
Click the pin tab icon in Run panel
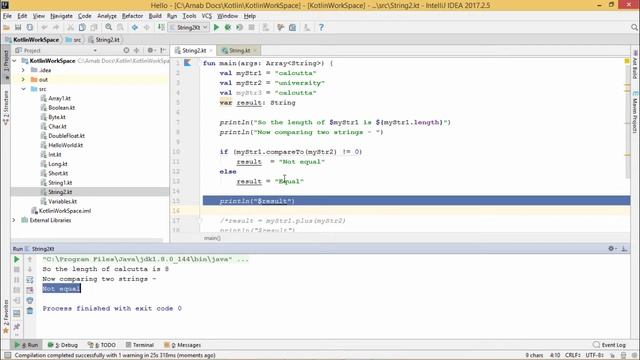point(17,327)
